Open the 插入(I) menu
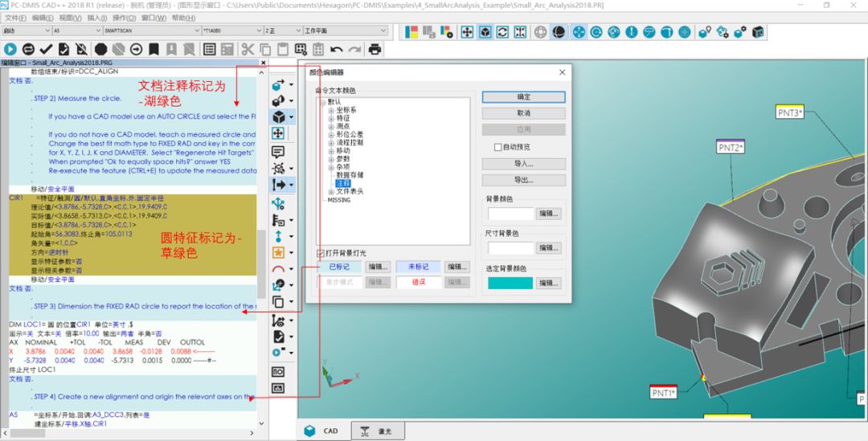 click(x=96, y=18)
